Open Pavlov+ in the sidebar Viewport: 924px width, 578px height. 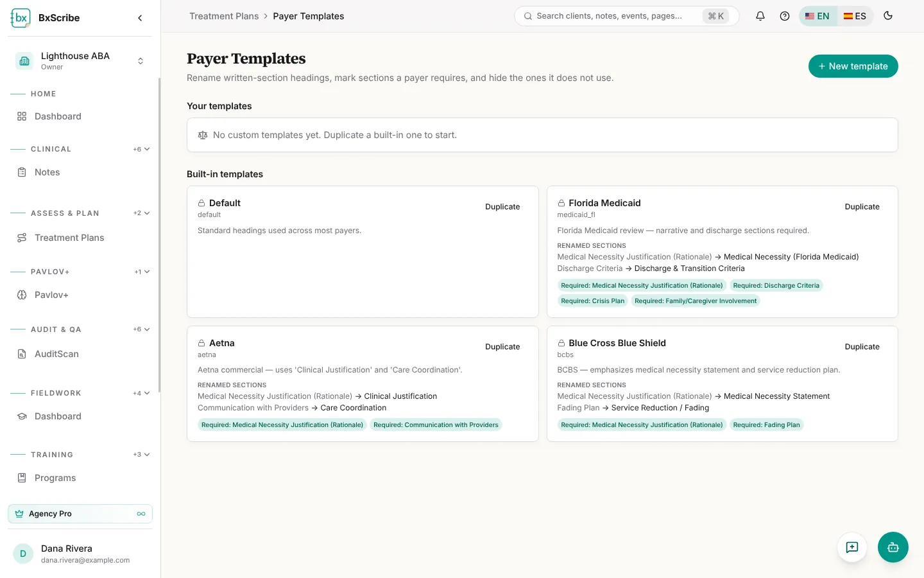[x=80, y=295]
